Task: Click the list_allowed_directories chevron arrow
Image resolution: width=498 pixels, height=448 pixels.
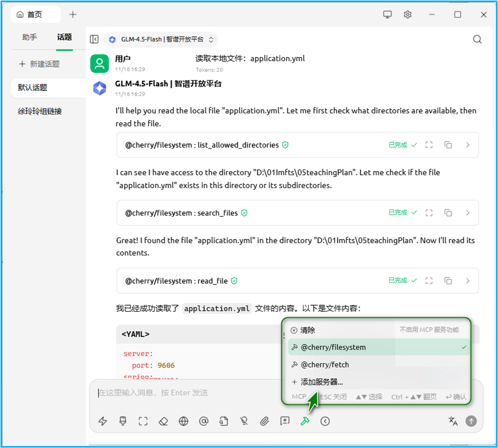Action: [x=468, y=145]
